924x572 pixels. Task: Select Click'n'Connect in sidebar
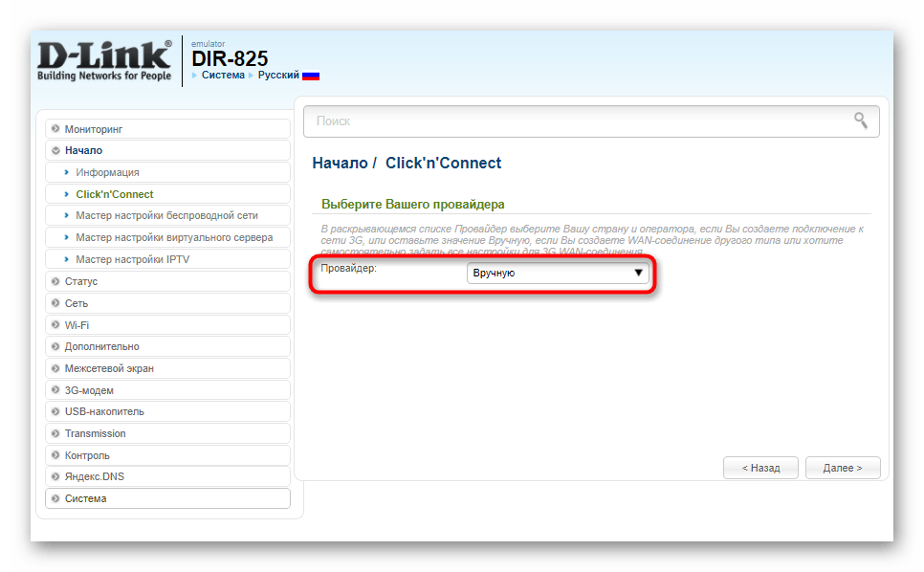(x=114, y=194)
